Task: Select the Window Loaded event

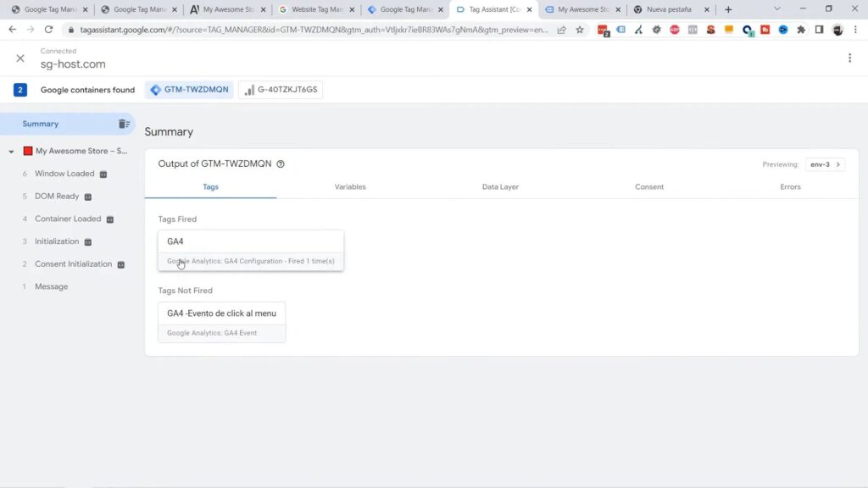Action: tap(64, 174)
